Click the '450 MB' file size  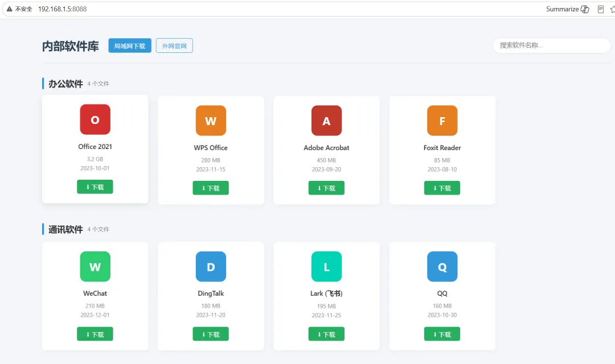tap(326, 160)
